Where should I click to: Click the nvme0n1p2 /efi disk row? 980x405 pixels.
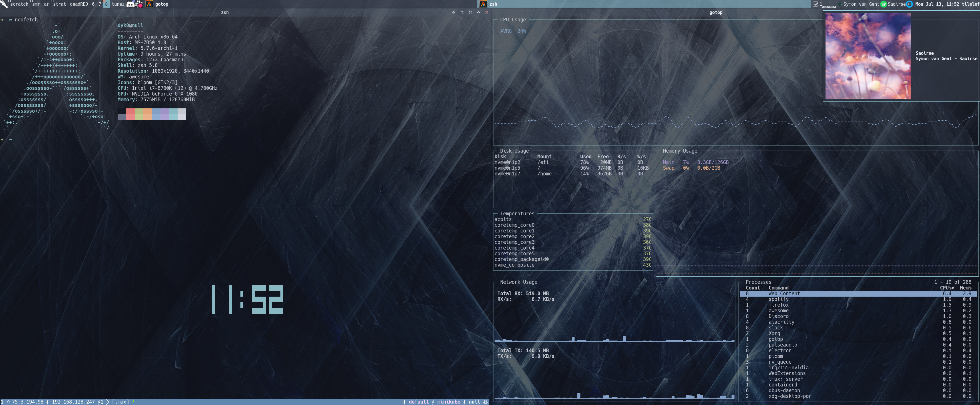coord(573,162)
